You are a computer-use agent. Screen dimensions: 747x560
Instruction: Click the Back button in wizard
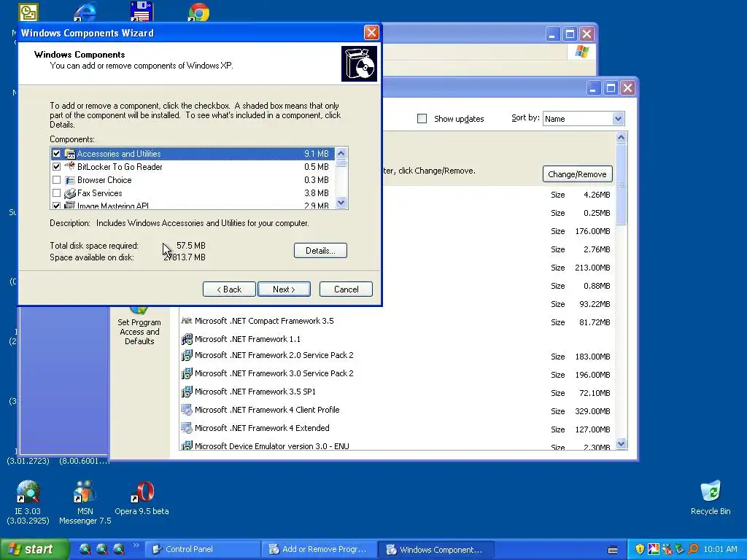229,289
